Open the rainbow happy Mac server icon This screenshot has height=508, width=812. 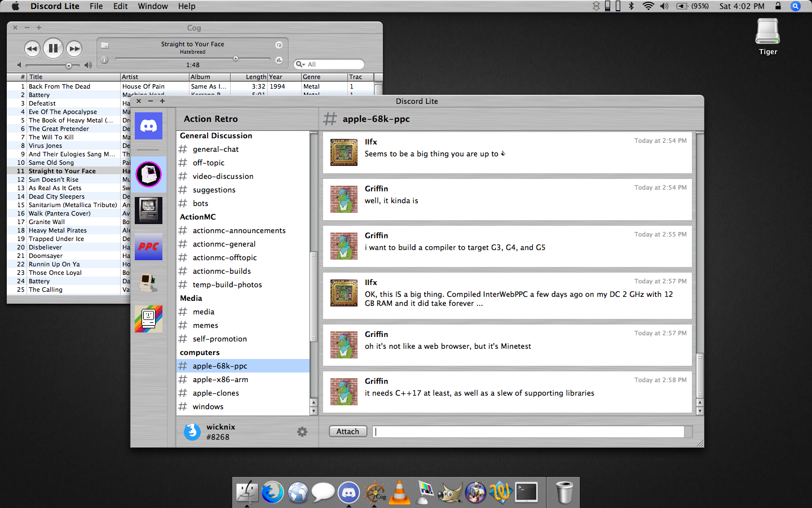148,319
